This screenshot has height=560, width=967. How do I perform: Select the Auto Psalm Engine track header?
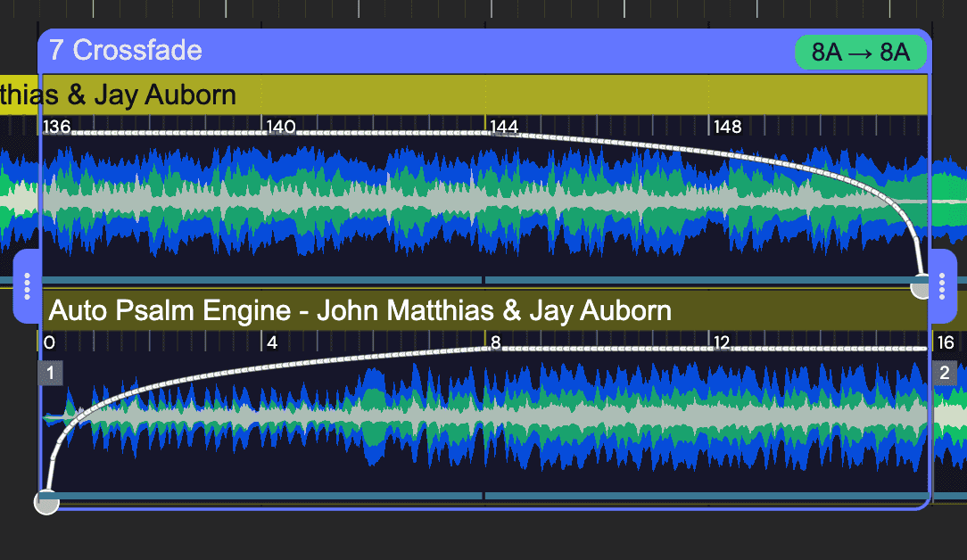pyautogui.click(x=360, y=310)
